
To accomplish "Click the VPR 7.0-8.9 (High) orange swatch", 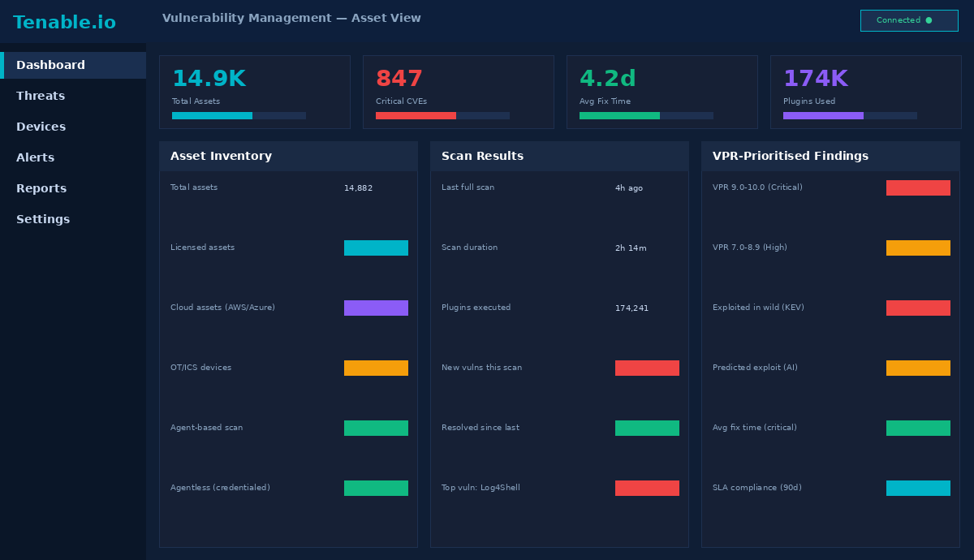I will tap(918, 248).
